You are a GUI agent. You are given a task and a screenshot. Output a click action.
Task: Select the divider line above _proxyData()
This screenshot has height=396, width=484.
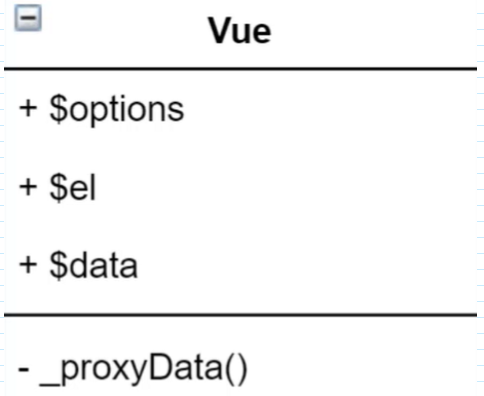point(240,314)
